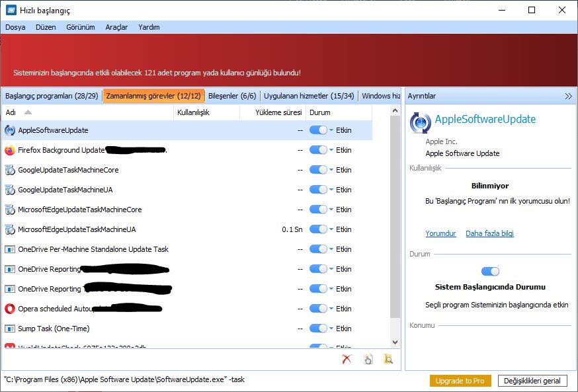Switch to Başlangıç programları (28/29) tab
The height and width of the screenshot is (392, 578).
click(x=52, y=96)
